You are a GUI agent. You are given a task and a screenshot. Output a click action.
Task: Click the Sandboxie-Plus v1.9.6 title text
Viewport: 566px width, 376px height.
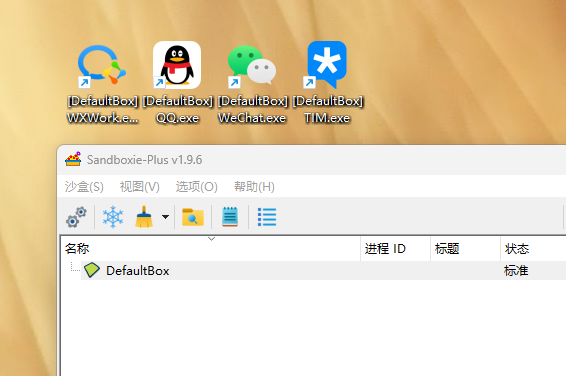tap(144, 159)
